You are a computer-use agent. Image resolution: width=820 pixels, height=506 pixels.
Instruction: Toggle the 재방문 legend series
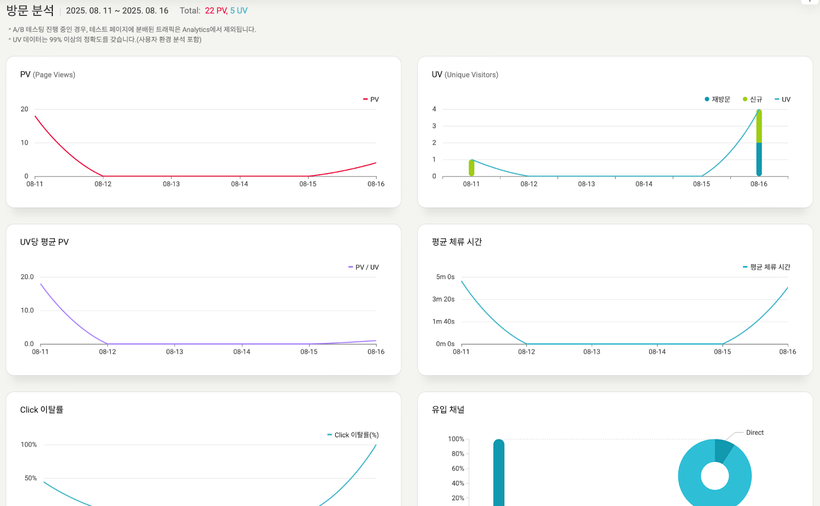[x=718, y=100]
